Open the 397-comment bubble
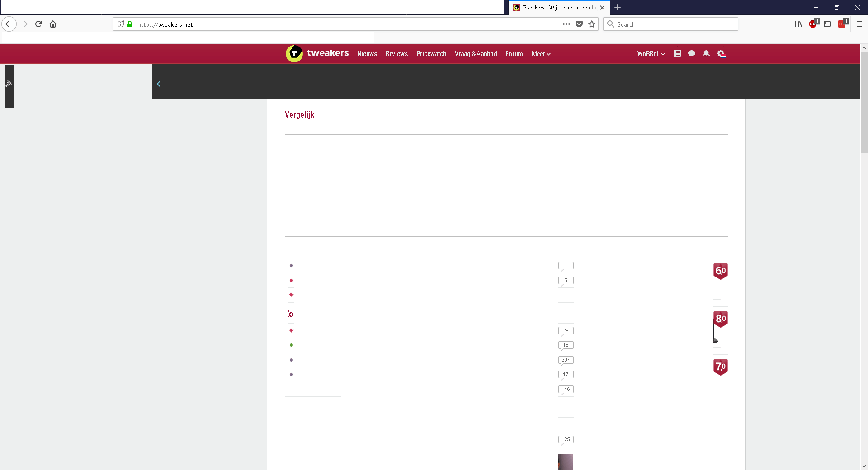The image size is (868, 470). coord(566,361)
